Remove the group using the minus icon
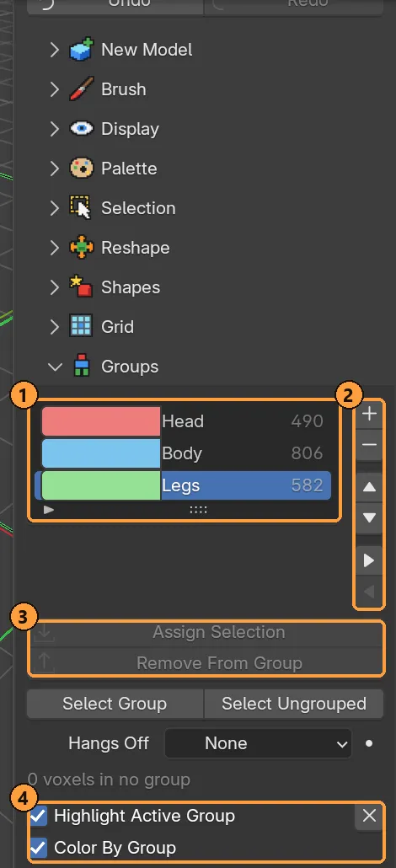The image size is (396, 868). (x=369, y=445)
